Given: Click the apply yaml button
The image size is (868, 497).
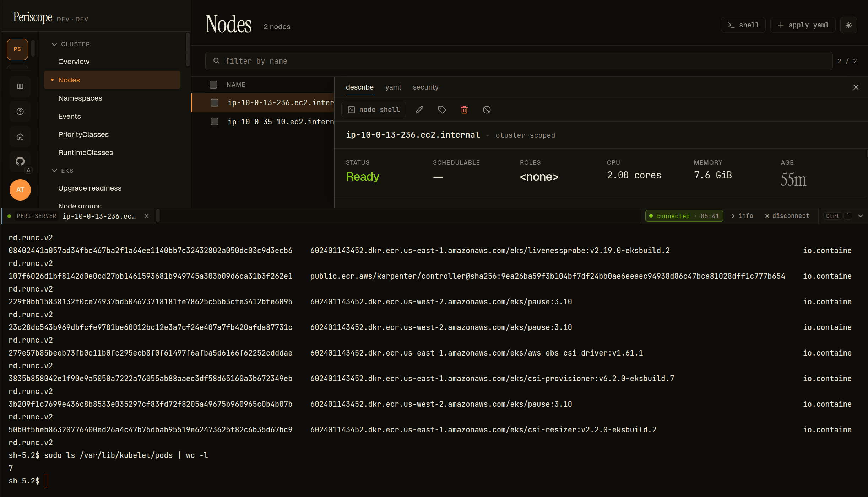Looking at the screenshot, I should coord(803,25).
